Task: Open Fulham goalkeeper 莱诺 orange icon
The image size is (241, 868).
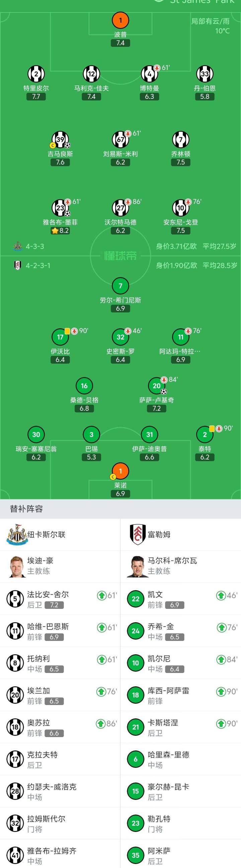Action: tap(120, 471)
